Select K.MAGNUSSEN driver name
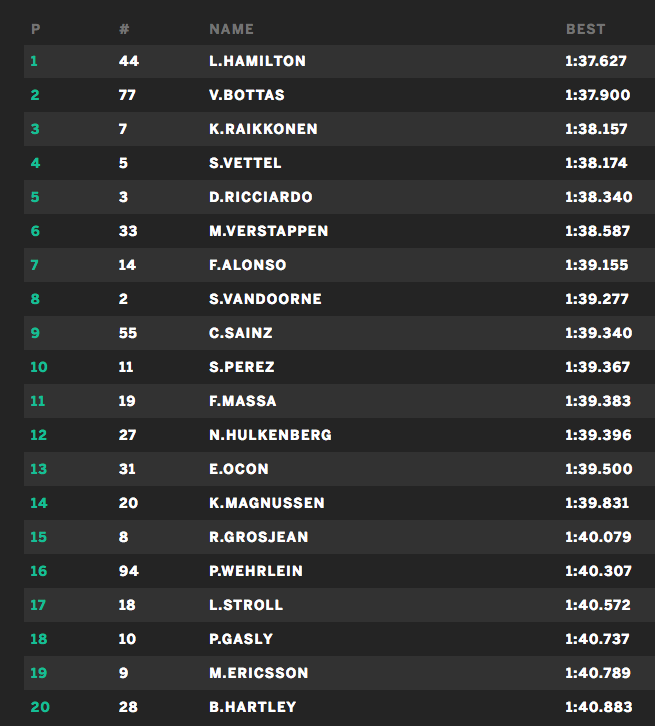The height and width of the screenshot is (726, 655). (266, 503)
